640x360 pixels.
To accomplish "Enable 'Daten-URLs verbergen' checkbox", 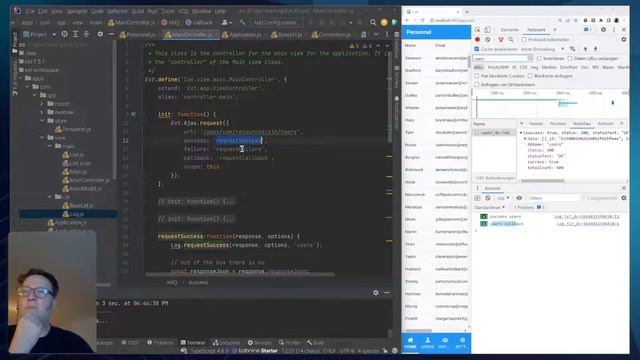I will tap(570, 58).
